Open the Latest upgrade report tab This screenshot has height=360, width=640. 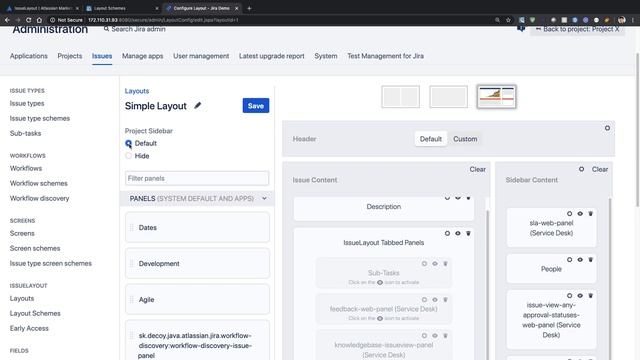[272, 56]
